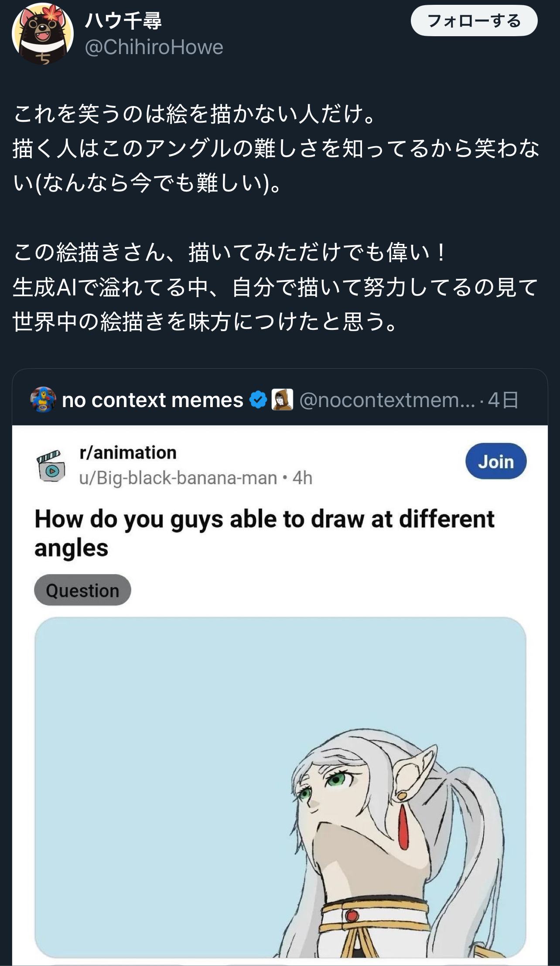
Task: Open the 'How do you guys' post title
Action: click(264, 533)
